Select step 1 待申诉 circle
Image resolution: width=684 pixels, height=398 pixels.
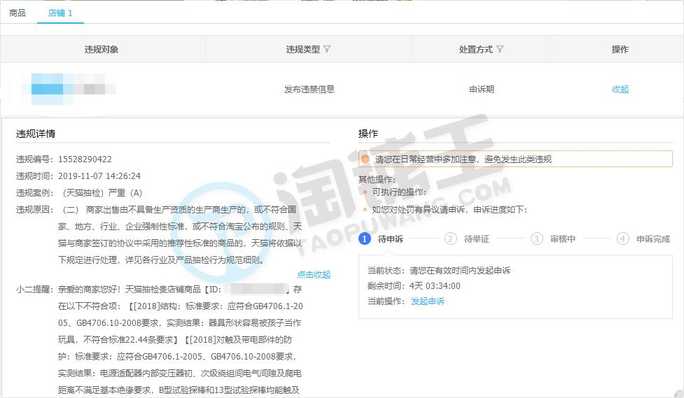point(365,239)
